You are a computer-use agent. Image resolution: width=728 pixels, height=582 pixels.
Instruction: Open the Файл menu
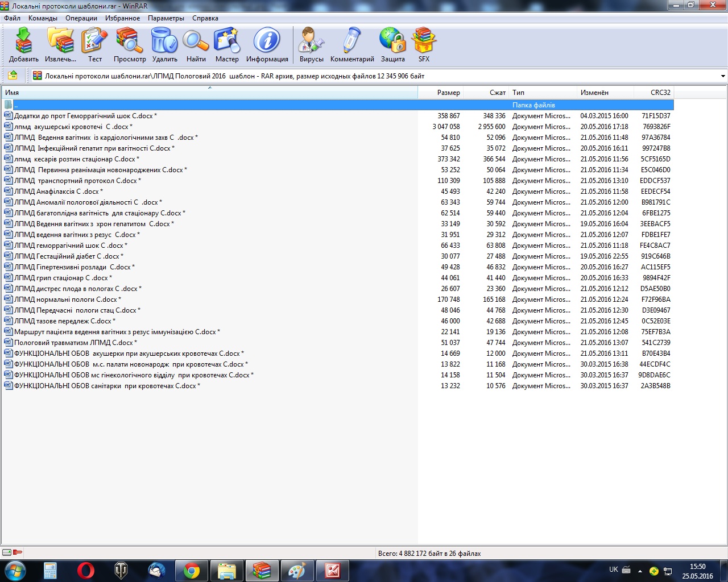12,18
